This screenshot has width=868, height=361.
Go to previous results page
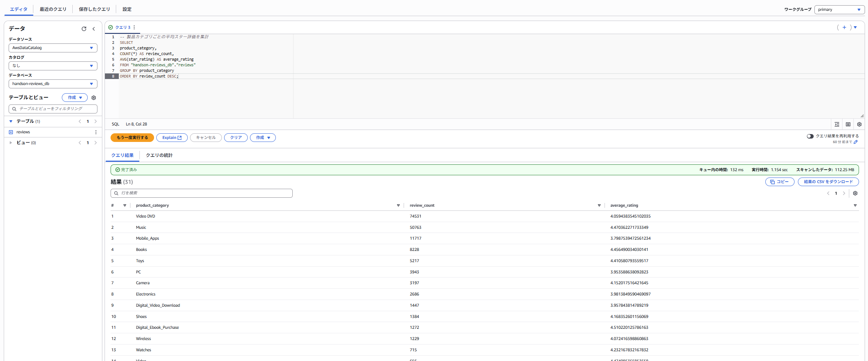point(828,193)
